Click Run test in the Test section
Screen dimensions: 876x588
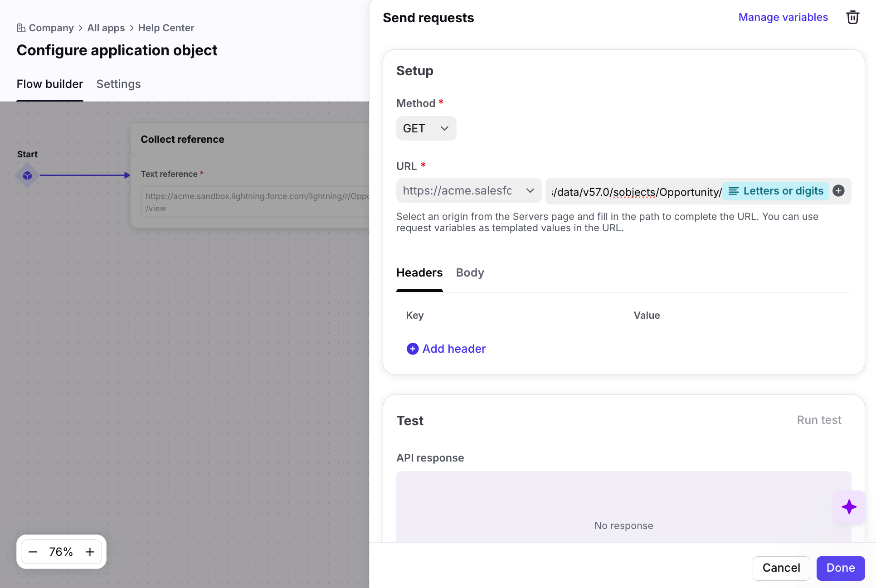[x=819, y=420]
